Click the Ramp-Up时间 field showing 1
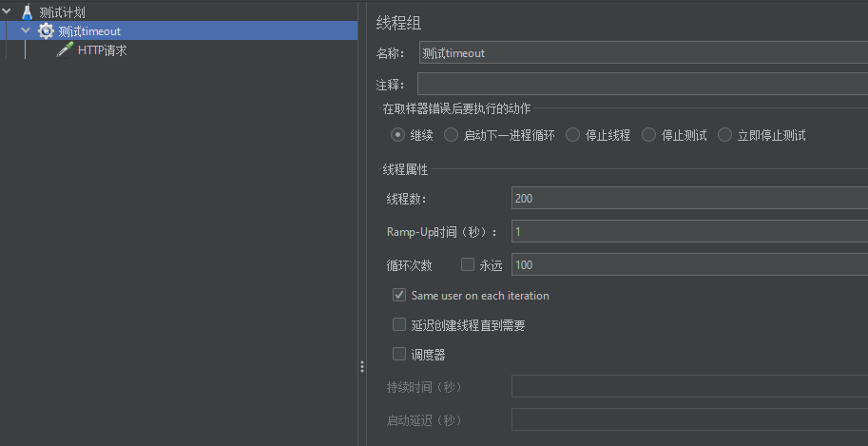Image resolution: width=868 pixels, height=446 pixels. coord(690,232)
